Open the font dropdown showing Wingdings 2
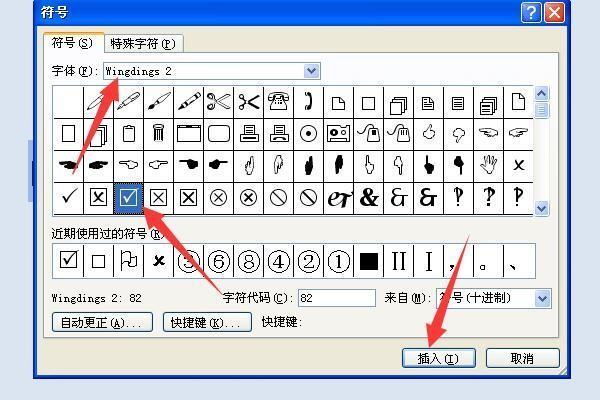The image size is (600, 400). click(311, 71)
